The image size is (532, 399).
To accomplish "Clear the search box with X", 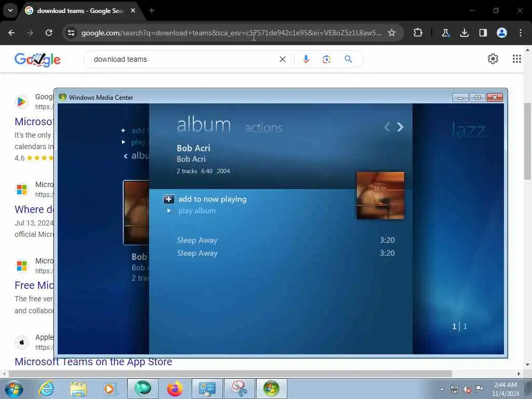I will pos(282,59).
